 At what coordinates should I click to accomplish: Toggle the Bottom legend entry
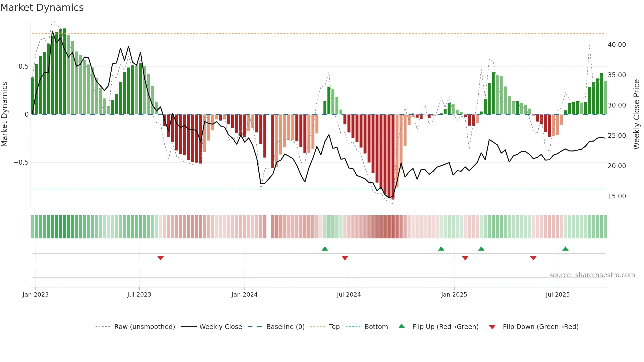tap(367, 327)
